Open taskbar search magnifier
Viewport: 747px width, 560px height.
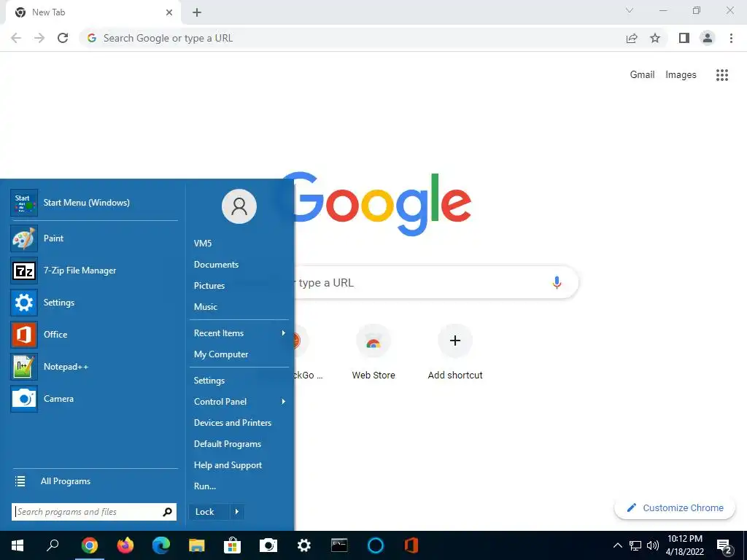(53, 545)
